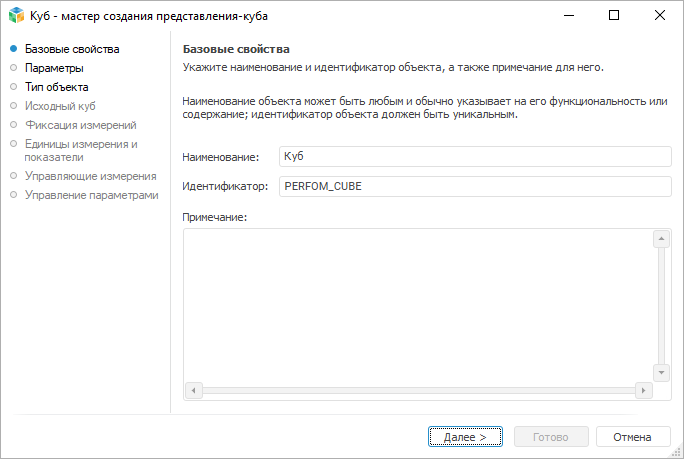Maximize the wizard window
This screenshot has width=684, height=459.
pyautogui.click(x=614, y=16)
